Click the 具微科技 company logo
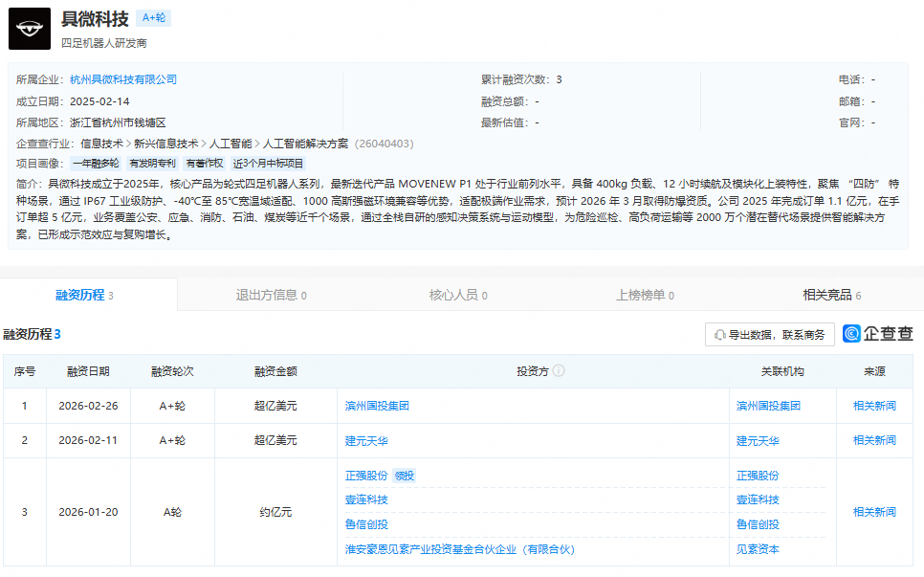The height and width of the screenshot is (577, 924). (30, 29)
